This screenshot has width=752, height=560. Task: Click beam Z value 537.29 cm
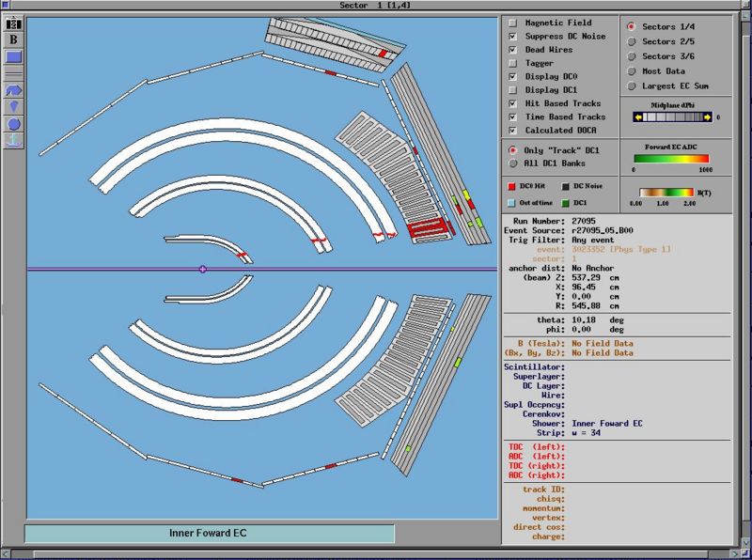pos(595,277)
